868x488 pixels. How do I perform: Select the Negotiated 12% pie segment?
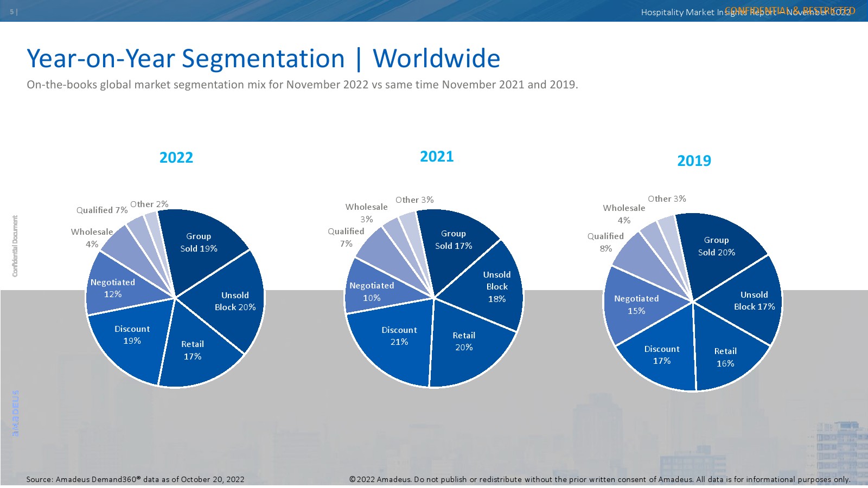(x=113, y=288)
